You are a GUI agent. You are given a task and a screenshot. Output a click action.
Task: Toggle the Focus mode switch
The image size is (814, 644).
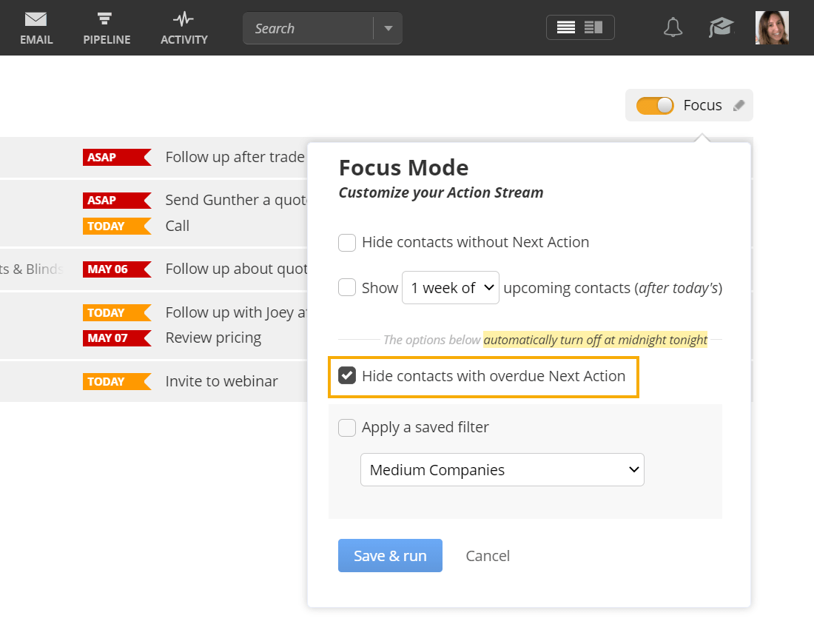655,105
